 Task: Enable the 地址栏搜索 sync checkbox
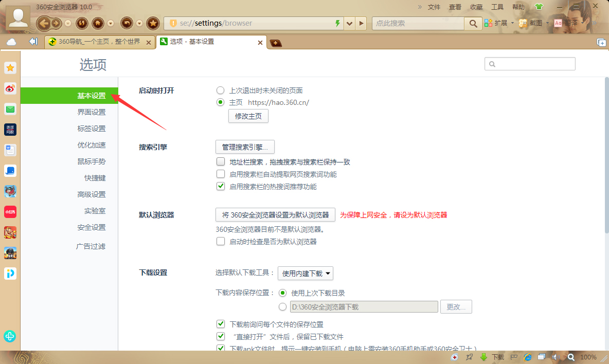220,161
